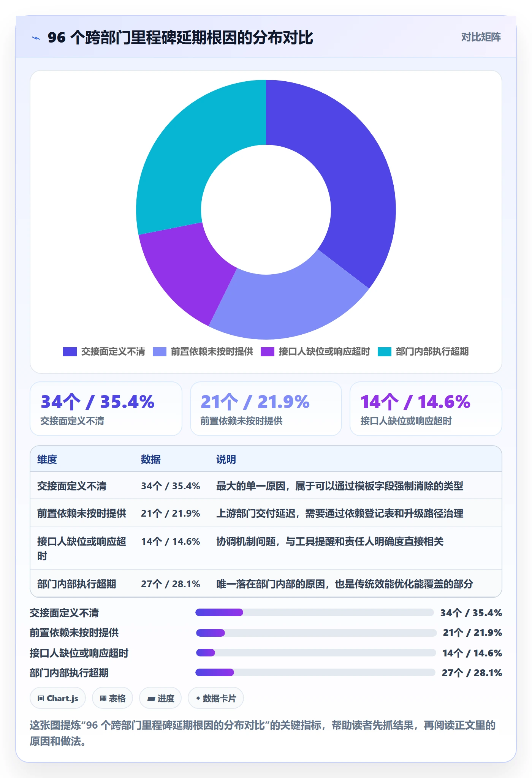Toggle the 前置依赖未按时提供 legend swatch

coord(160,352)
